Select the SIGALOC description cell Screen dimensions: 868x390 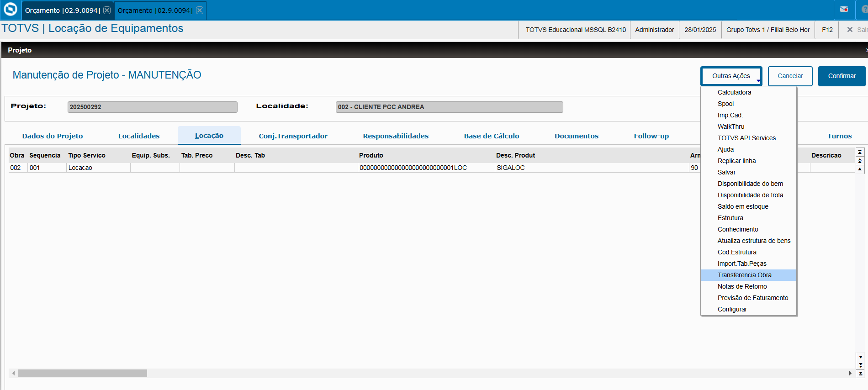[x=592, y=168]
